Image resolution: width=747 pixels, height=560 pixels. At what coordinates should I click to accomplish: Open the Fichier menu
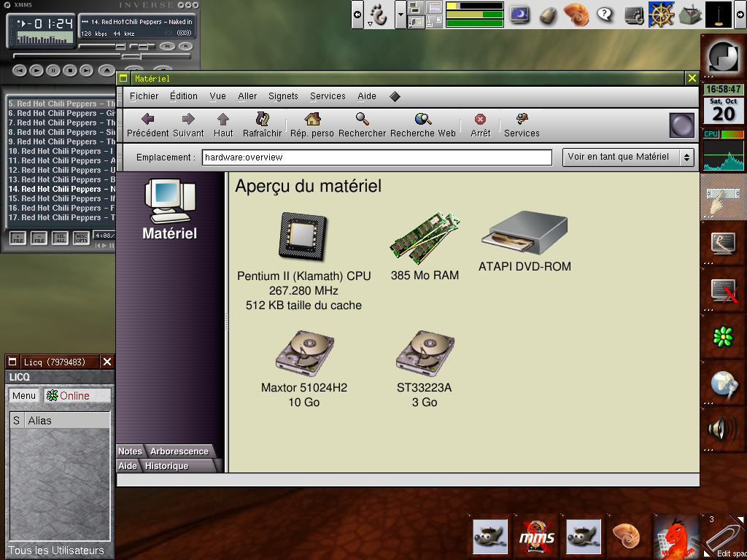[x=144, y=96]
